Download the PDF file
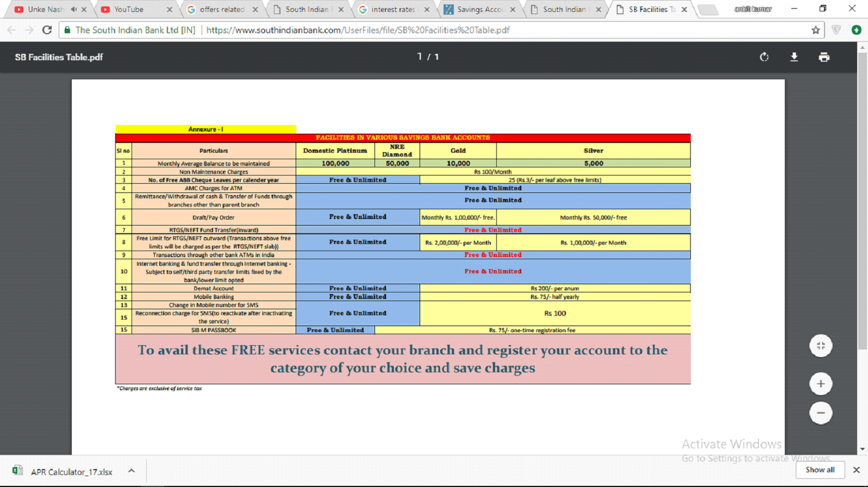Viewport: 868px width, 487px height. [x=794, y=57]
